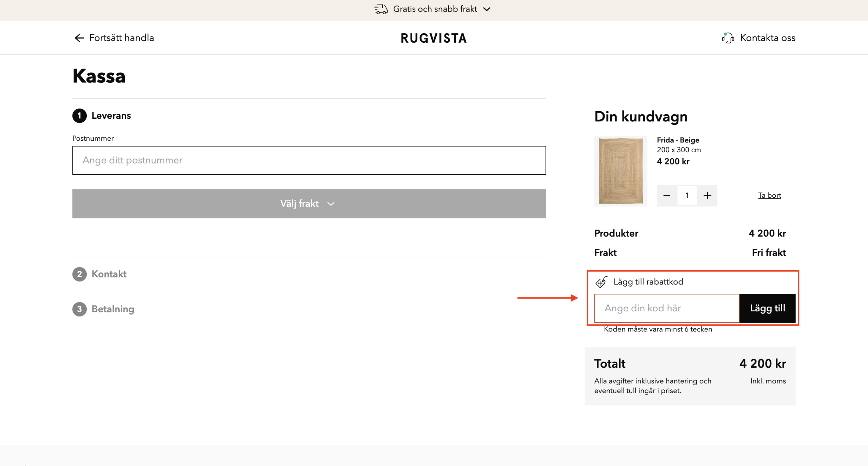Select step 3 circle for Betalning

coord(79,309)
